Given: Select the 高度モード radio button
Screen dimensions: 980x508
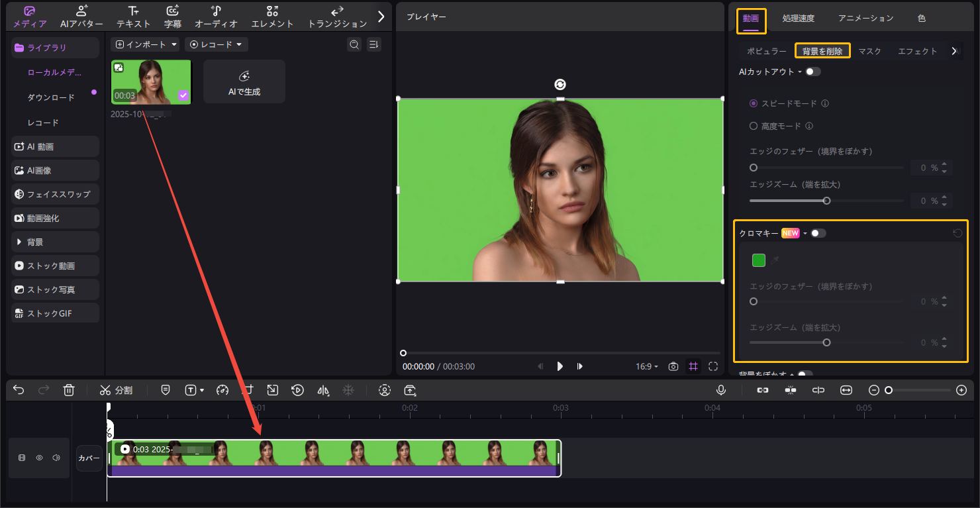Looking at the screenshot, I should (x=754, y=126).
